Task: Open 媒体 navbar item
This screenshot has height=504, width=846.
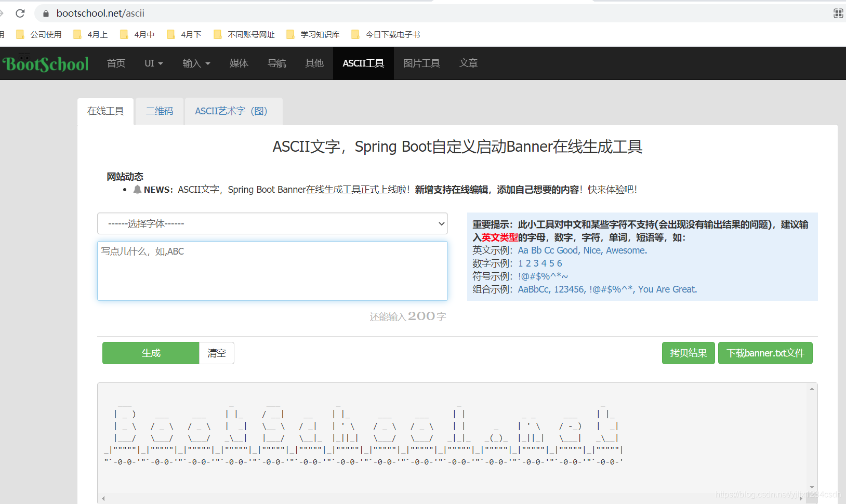Action: click(x=239, y=63)
